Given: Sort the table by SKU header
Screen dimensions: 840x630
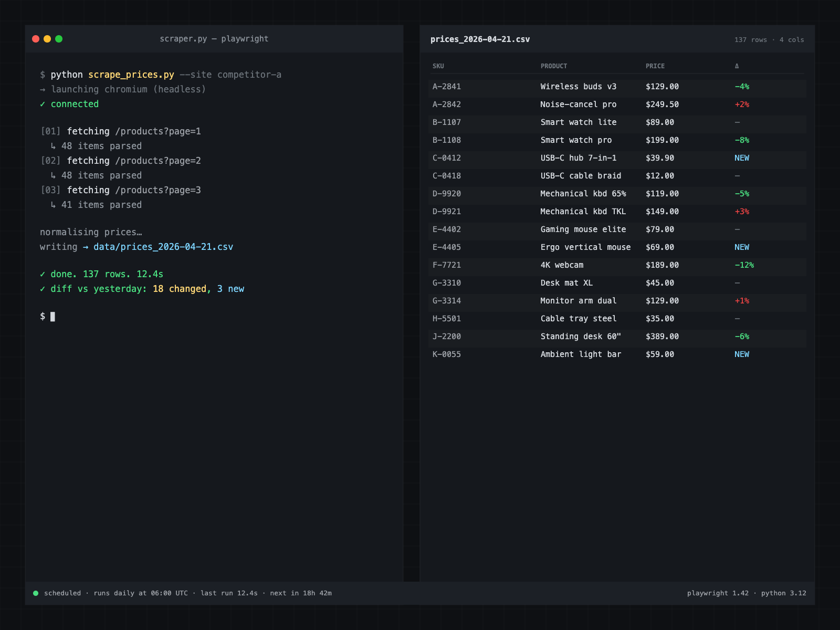Looking at the screenshot, I should [x=438, y=66].
